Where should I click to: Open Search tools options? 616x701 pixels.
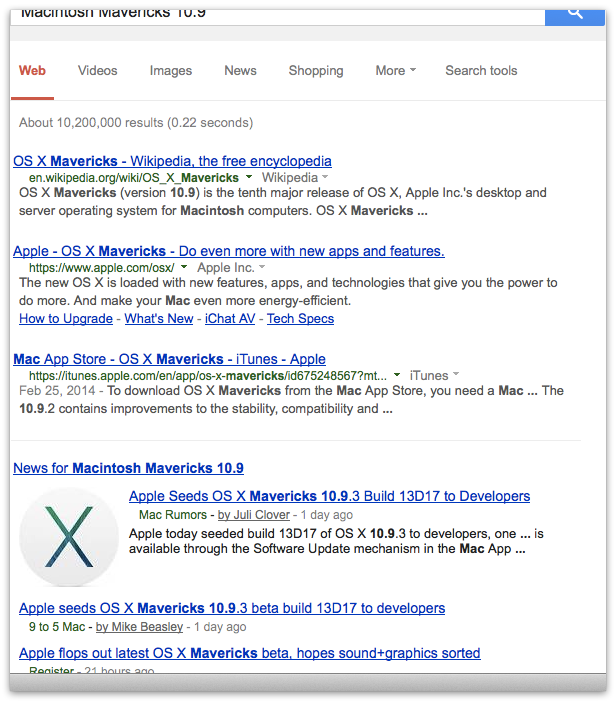tap(481, 71)
